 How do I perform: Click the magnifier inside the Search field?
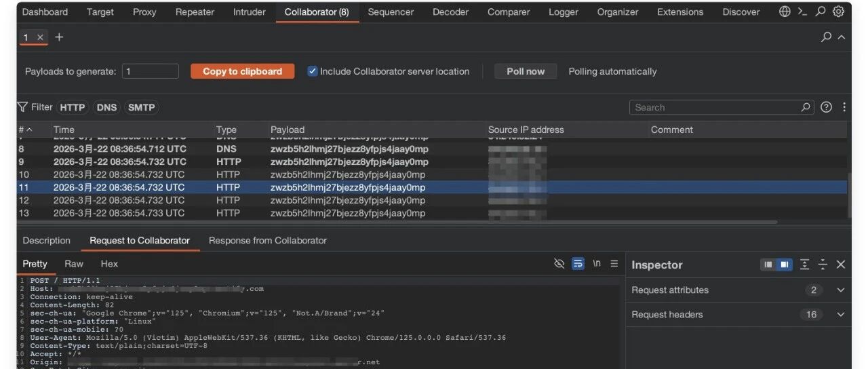coord(806,107)
